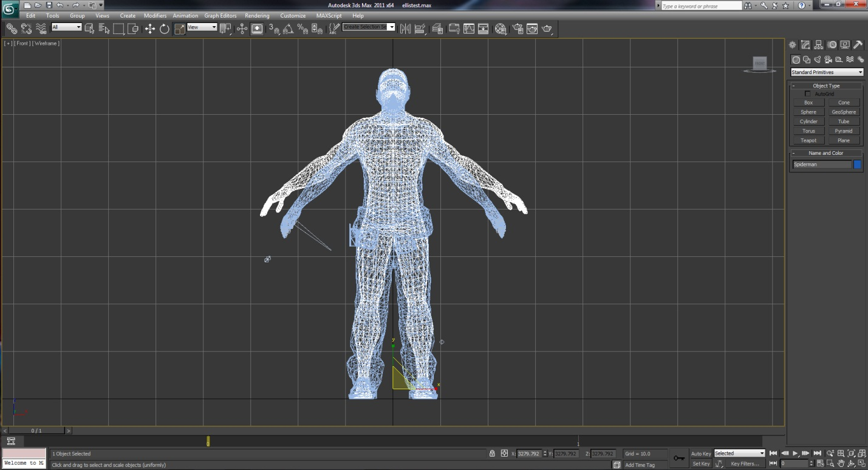This screenshot has width=868, height=470.
Task: Click the blue object color swatch
Action: 857,165
